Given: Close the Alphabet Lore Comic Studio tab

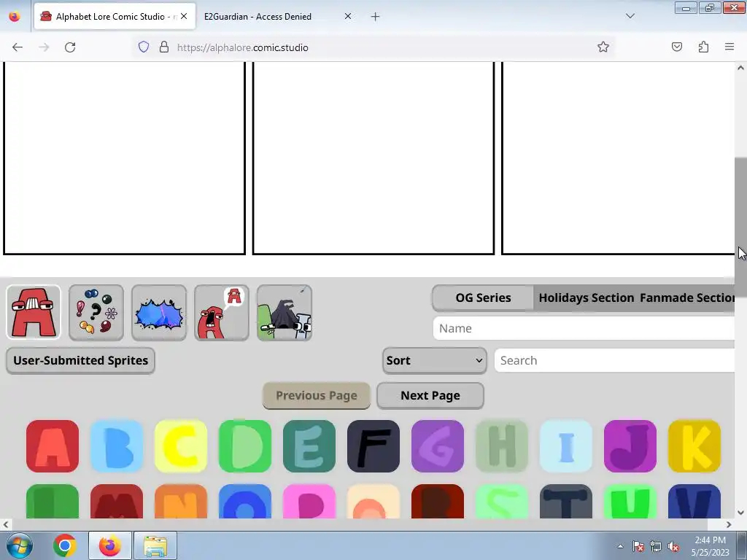Looking at the screenshot, I should pyautogui.click(x=184, y=17).
